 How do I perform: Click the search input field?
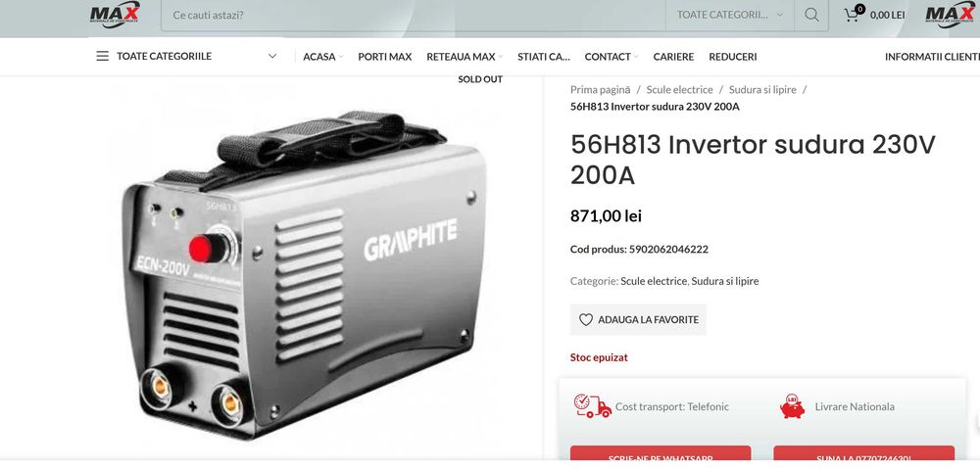click(413, 15)
